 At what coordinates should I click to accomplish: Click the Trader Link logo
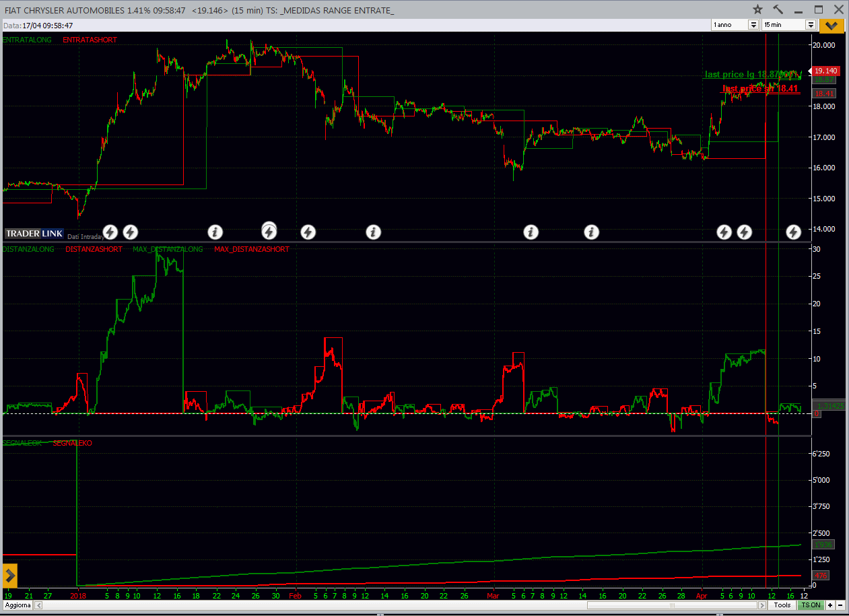[34, 234]
